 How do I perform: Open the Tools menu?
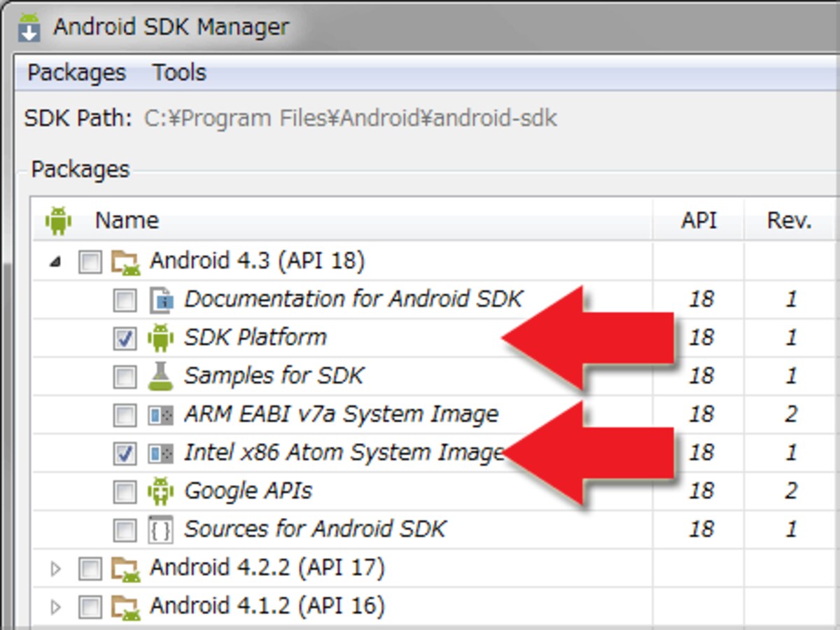tap(179, 73)
